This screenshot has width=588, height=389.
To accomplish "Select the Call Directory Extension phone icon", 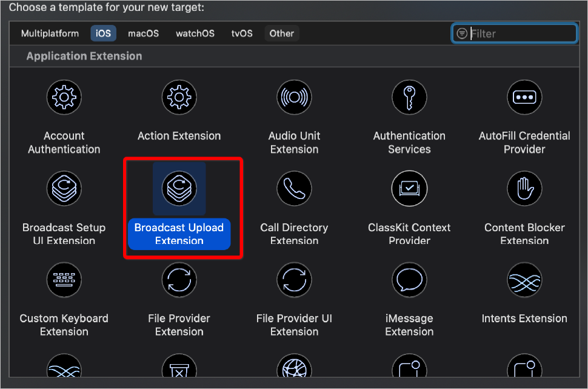I will [x=294, y=188].
